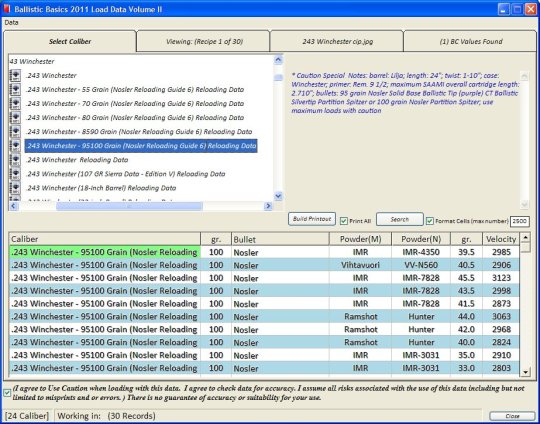Click the Powder(M) column header
This screenshot has width=540, height=424.
point(360,239)
